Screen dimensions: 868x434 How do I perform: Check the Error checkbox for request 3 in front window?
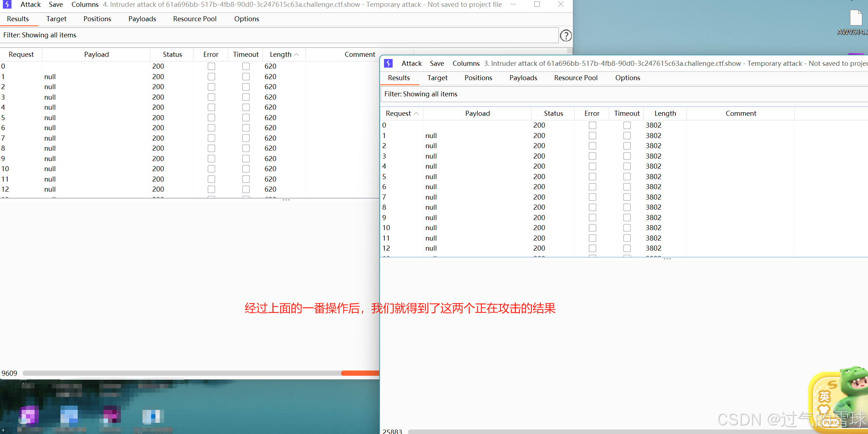click(x=592, y=156)
